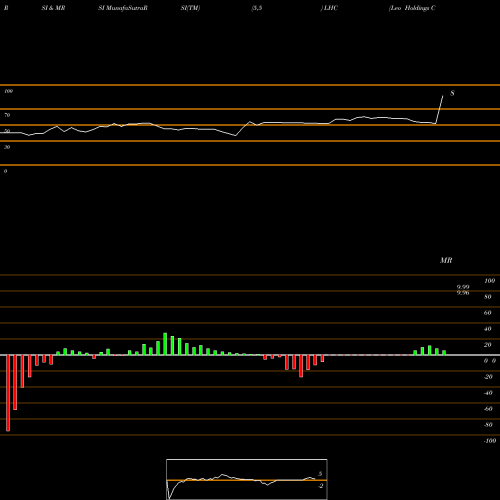Click the '-2' label in mini chart
The image size is (500, 500).
pyautogui.click(x=320, y=486)
